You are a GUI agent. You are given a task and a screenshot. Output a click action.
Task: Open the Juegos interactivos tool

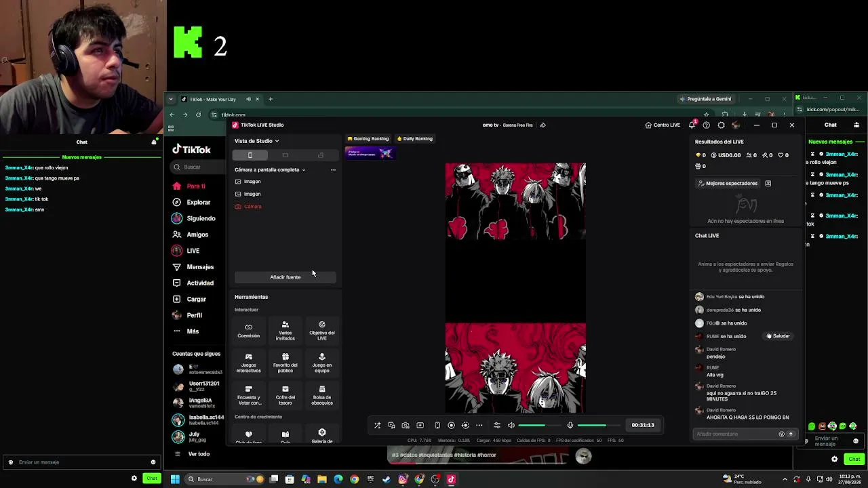tap(249, 363)
